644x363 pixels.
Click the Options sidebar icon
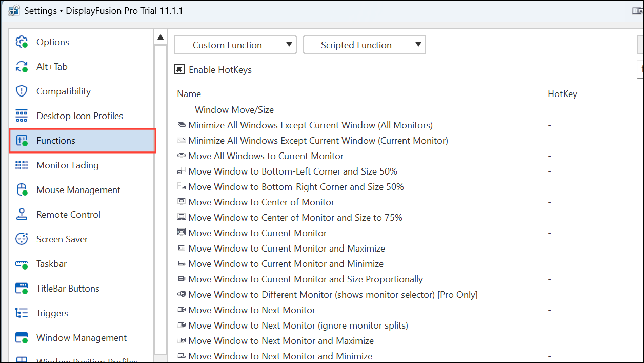pyautogui.click(x=22, y=42)
